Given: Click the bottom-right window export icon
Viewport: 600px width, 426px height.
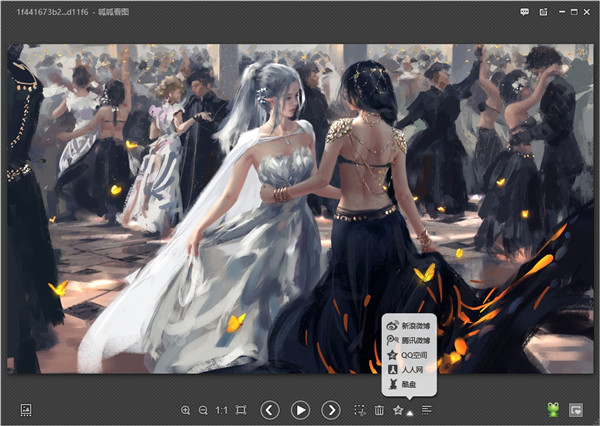Looking at the screenshot, I should (576, 410).
